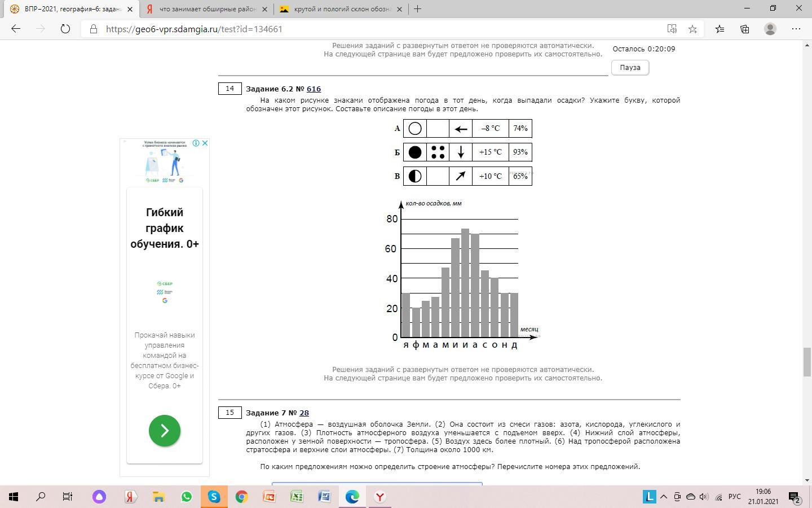Open OneDrive cloud tray icon
812x508 pixels.
click(x=690, y=497)
